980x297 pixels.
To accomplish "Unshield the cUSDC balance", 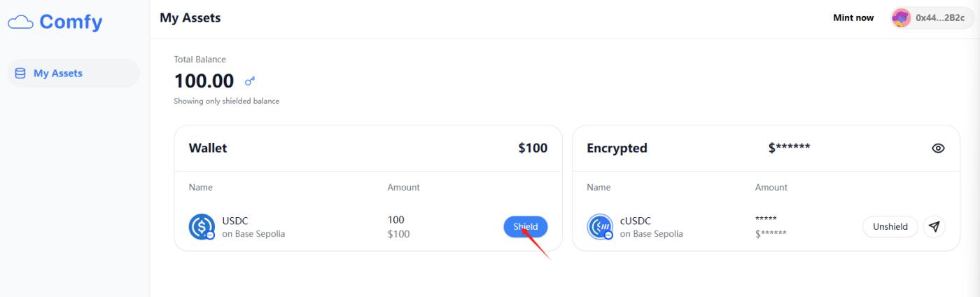I will click(890, 227).
